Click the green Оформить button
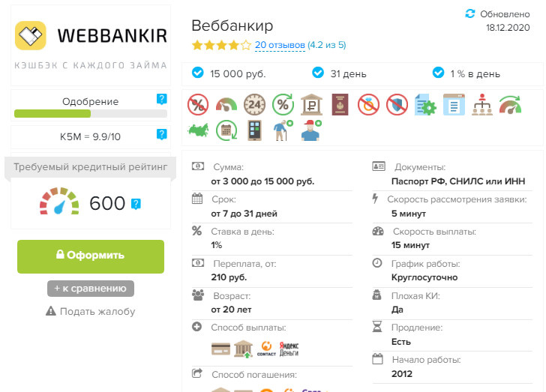 (x=91, y=256)
